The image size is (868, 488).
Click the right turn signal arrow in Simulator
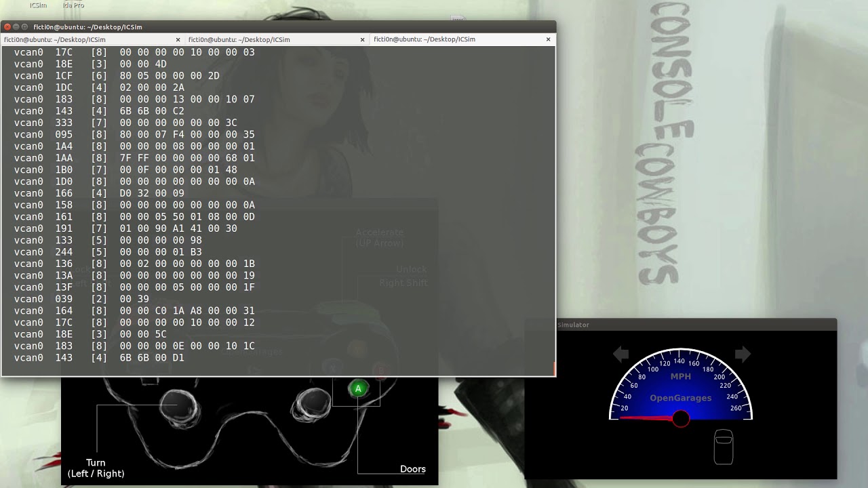(x=743, y=354)
